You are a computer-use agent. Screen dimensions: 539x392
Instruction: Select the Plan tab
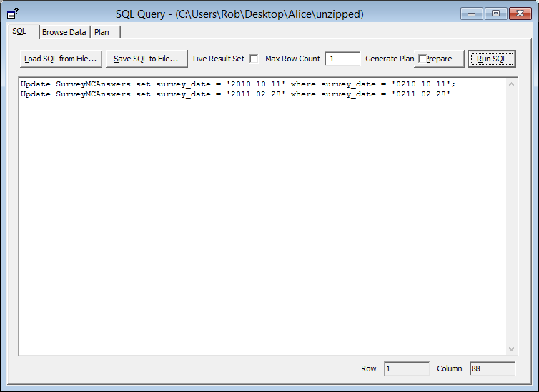point(102,32)
